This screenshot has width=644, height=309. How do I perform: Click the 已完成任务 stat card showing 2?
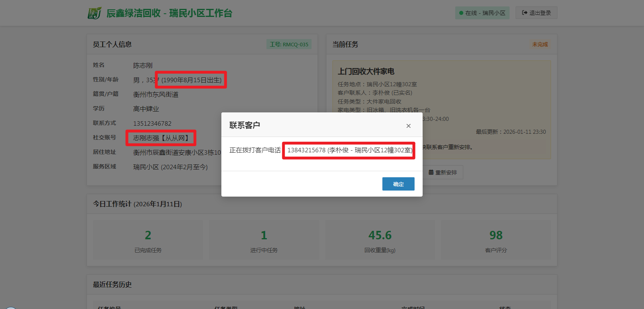[x=148, y=240]
